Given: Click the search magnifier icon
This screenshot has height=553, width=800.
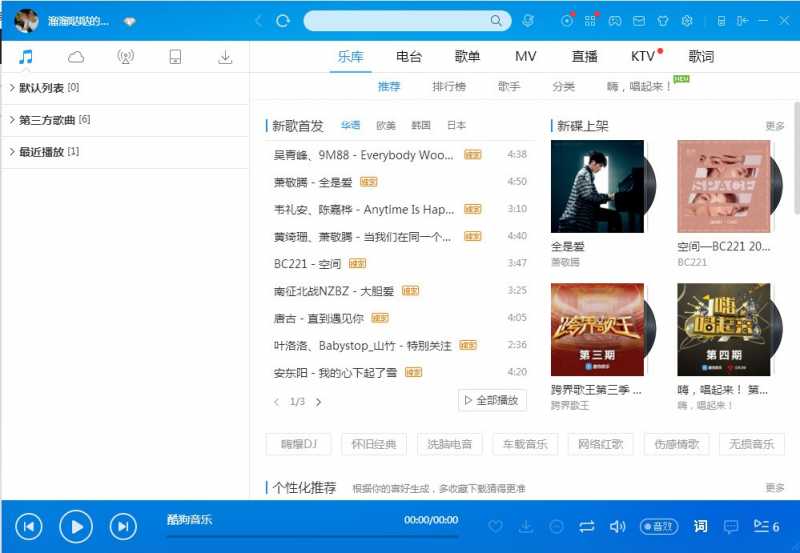Looking at the screenshot, I should pos(496,21).
